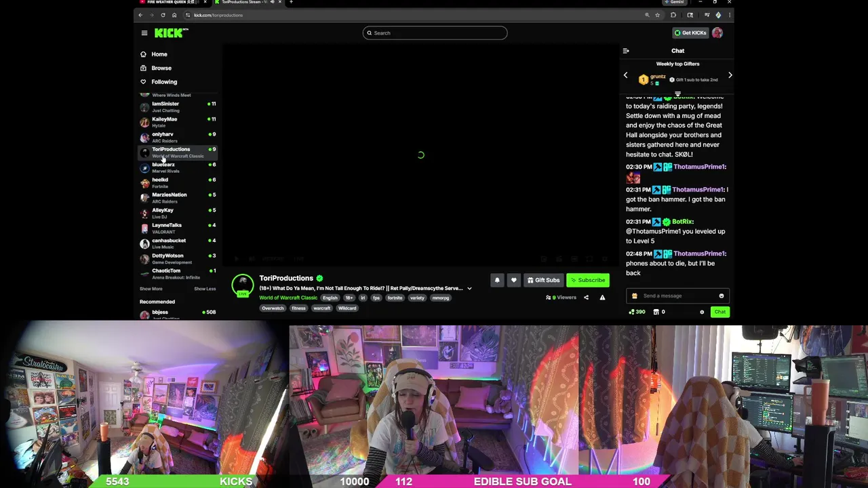The image size is (868, 488).
Task: Reload the page in browser toolbar
Action: (163, 15)
